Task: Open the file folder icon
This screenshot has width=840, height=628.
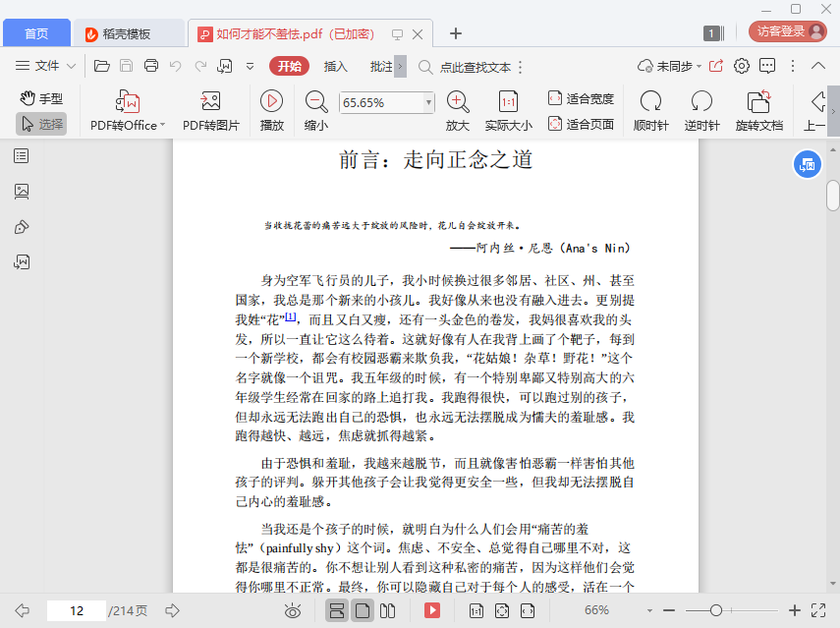Action: (x=102, y=66)
